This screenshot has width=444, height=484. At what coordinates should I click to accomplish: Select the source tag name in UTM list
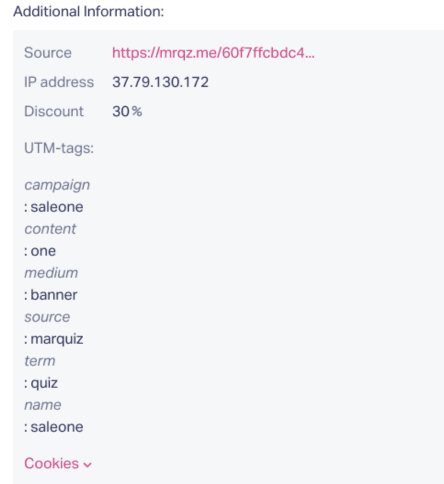click(x=47, y=317)
